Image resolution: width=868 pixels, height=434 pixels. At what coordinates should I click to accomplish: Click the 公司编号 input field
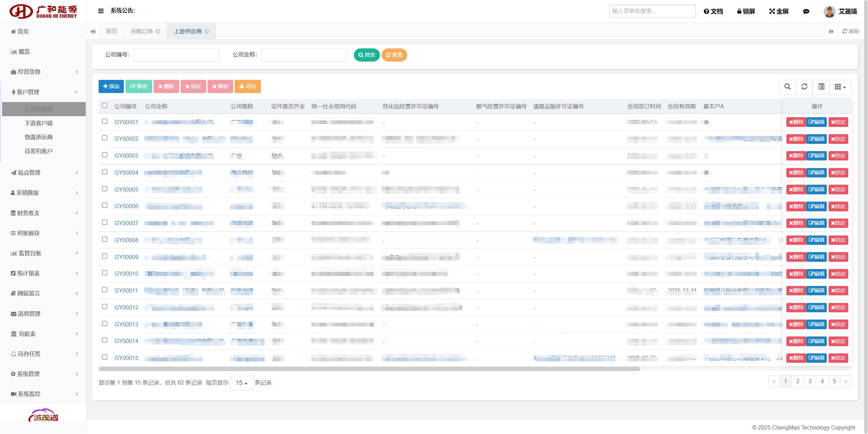tap(176, 55)
